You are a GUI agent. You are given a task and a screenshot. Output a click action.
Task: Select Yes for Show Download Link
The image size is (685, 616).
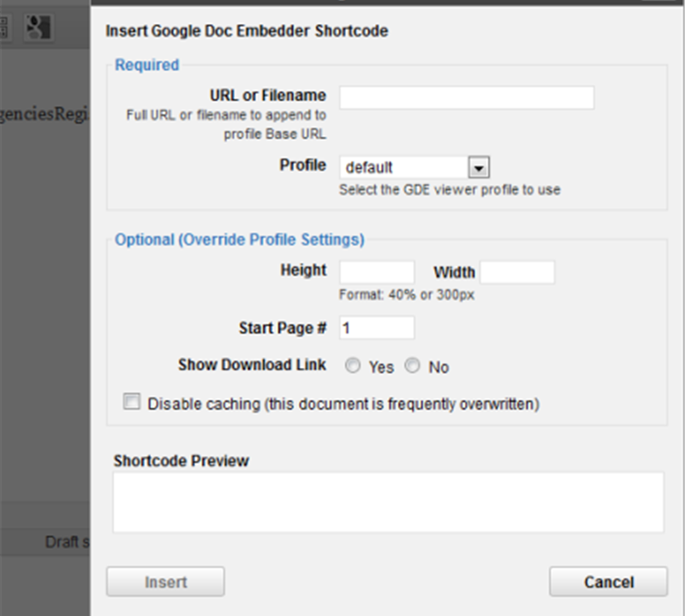click(x=353, y=366)
